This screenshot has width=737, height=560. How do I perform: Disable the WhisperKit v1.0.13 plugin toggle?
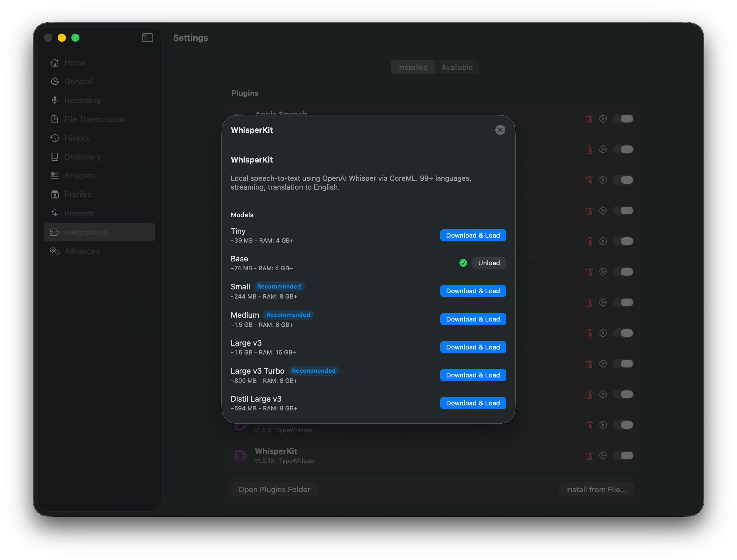623,456
